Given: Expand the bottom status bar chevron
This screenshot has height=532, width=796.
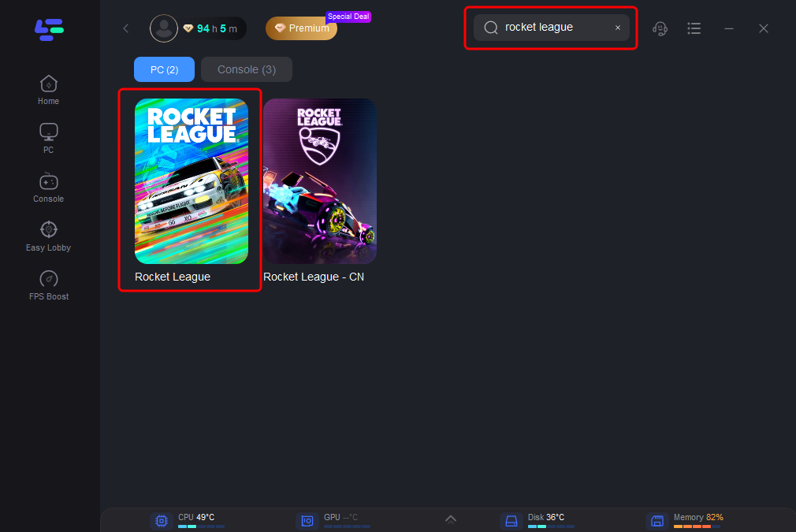Looking at the screenshot, I should coord(451,519).
